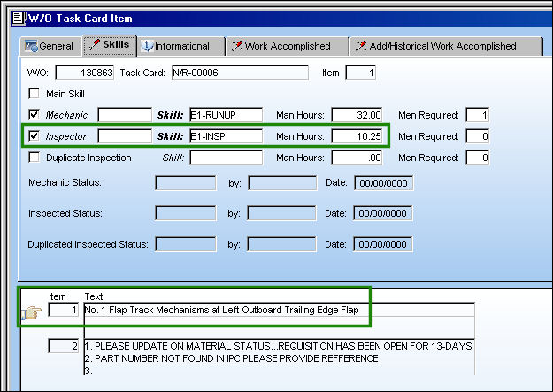Uncheck the Mechanic checkbox
The width and height of the screenshot is (553, 392).
(x=34, y=115)
